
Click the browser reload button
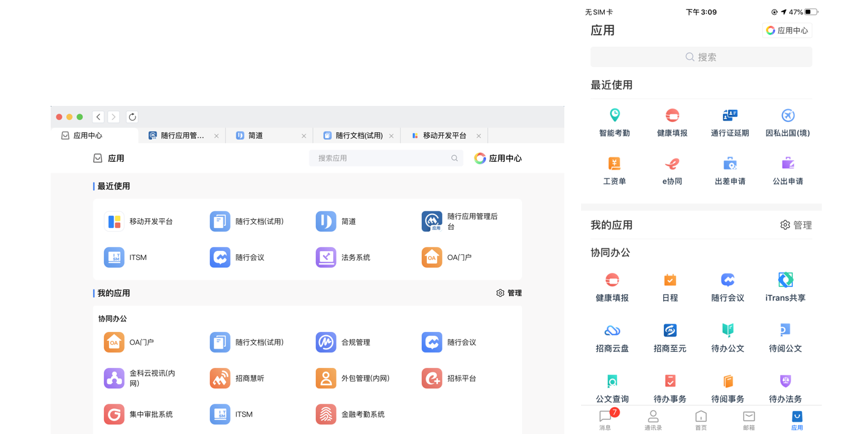coord(132,117)
